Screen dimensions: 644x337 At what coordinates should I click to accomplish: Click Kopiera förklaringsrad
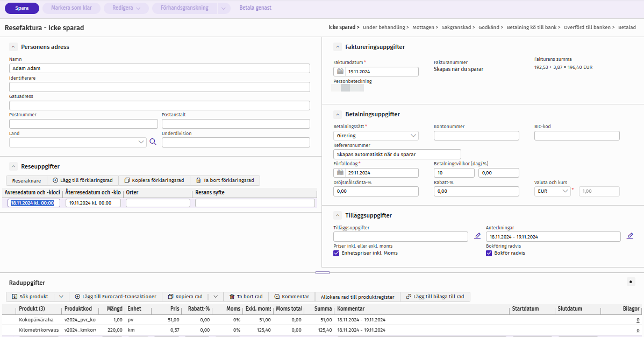tap(154, 180)
